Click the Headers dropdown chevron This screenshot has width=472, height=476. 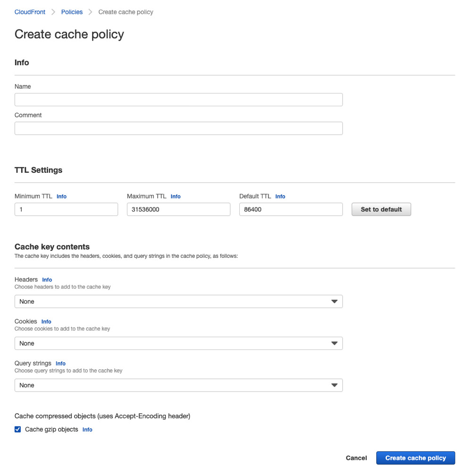pos(335,301)
